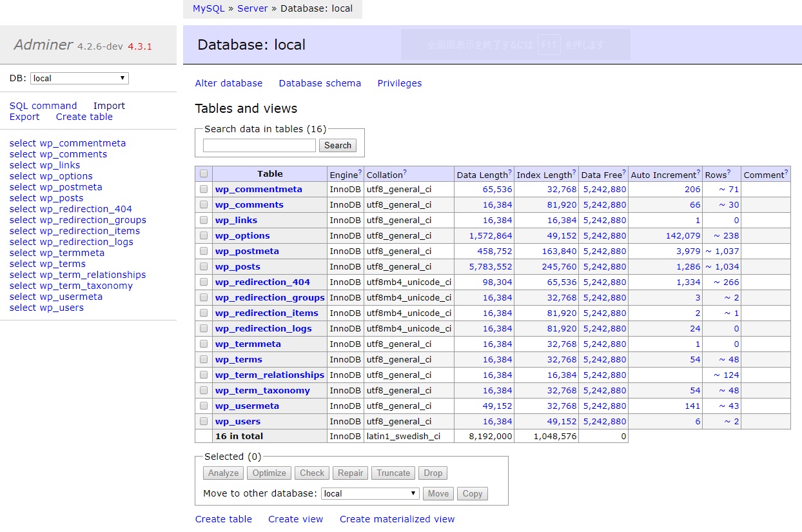802x532 pixels.
Task: Open the Server breadcrumb link
Action: coord(253,8)
